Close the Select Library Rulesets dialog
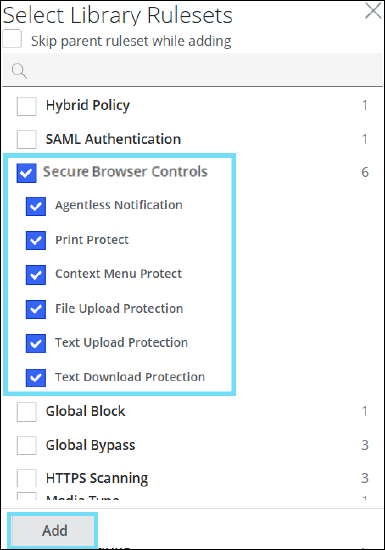 point(373,11)
